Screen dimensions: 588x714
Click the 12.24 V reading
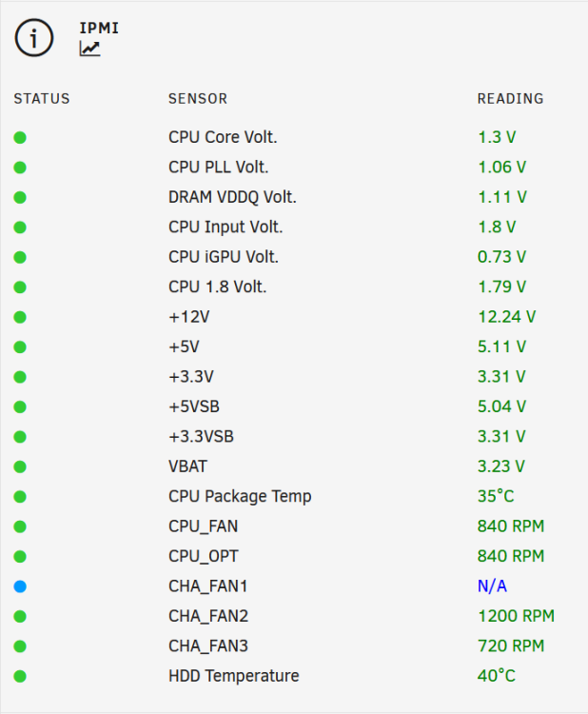507,317
